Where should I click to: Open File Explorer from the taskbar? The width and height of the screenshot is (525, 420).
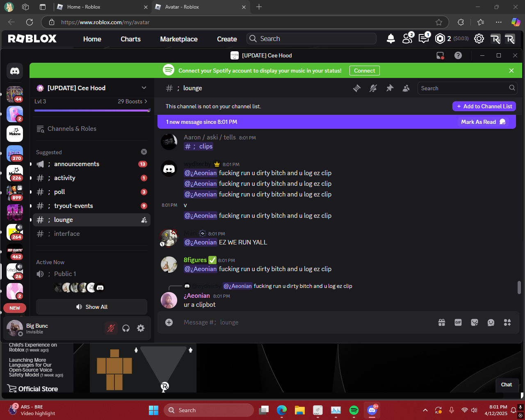pyautogui.click(x=300, y=410)
